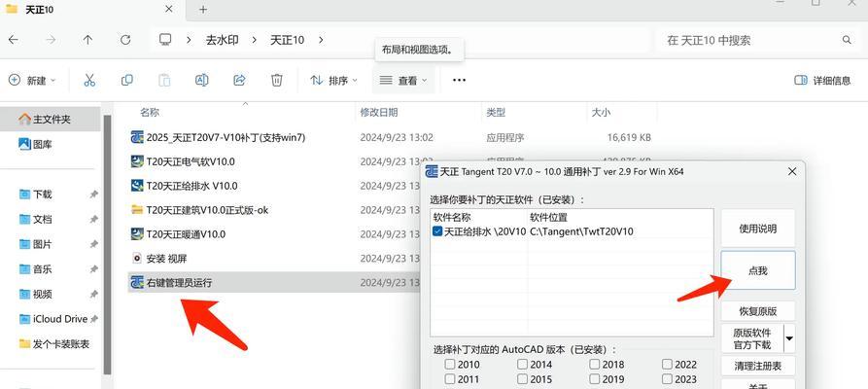Select the T20天正给排水 V10.0 file
Viewport: 868px width, 389px height.
coord(184,186)
